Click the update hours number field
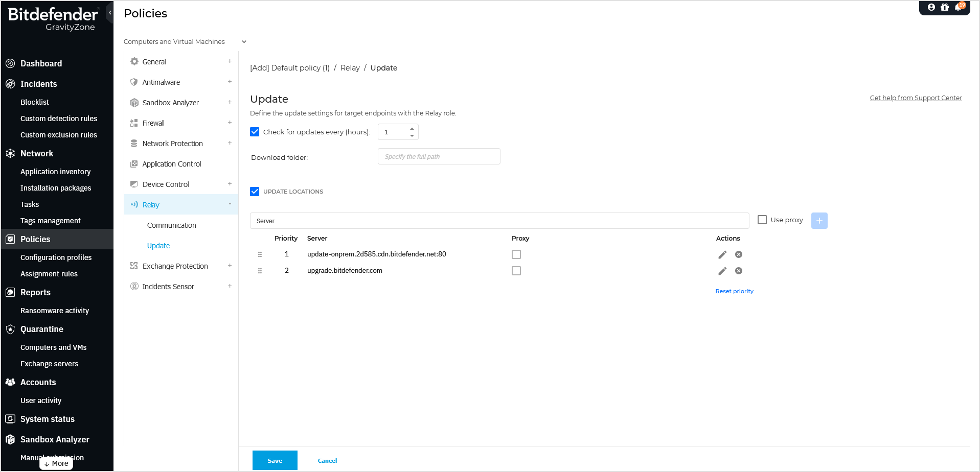The width and height of the screenshot is (980, 472). click(398, 132)
